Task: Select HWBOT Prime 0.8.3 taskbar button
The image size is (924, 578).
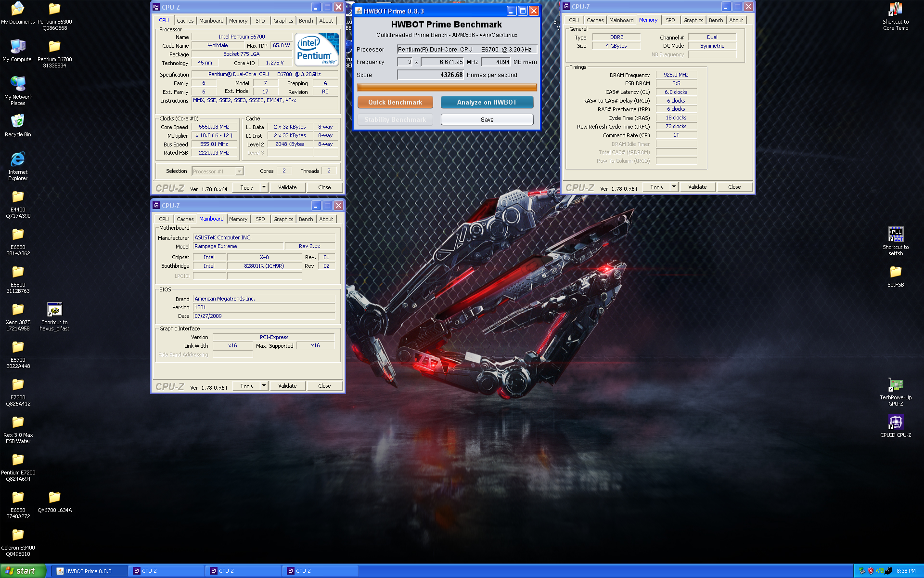Action: point(90,571)
